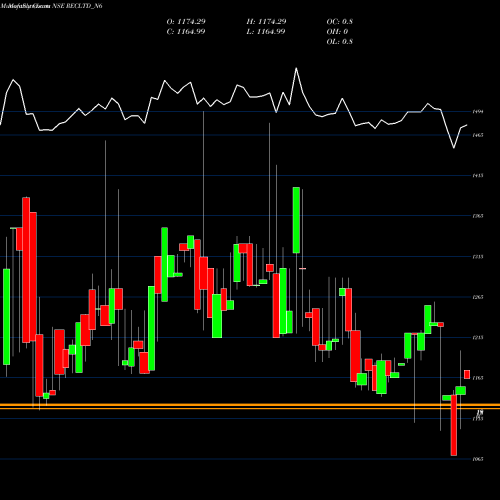This screenshot has height=500, width=500.
Task: Click the 1215 price axis label
Action: click(478, 338)
